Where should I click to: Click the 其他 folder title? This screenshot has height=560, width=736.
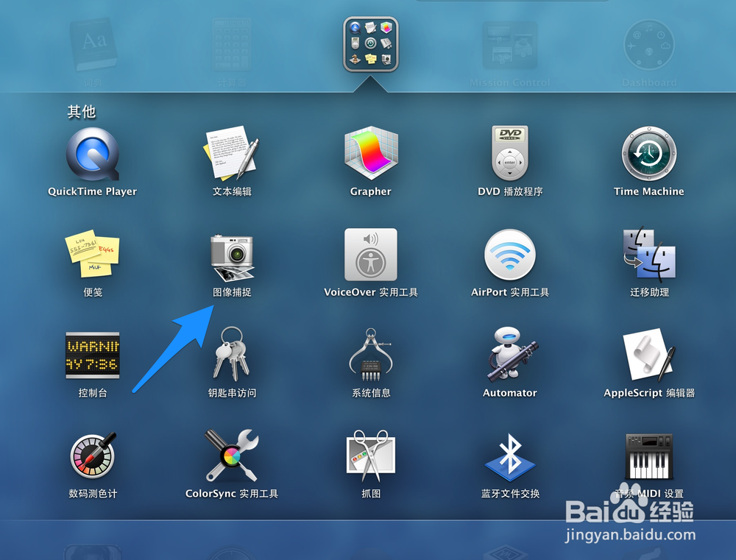(81, 112)
